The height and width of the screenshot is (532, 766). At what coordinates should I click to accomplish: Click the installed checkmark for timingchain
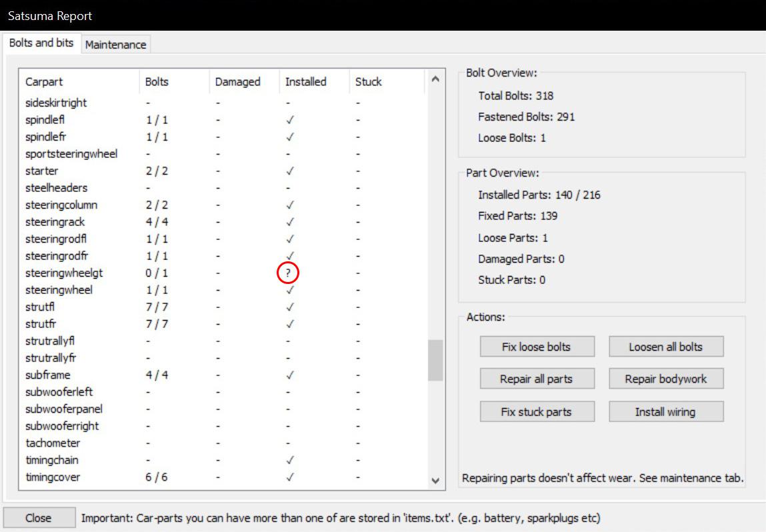[290, 460]
